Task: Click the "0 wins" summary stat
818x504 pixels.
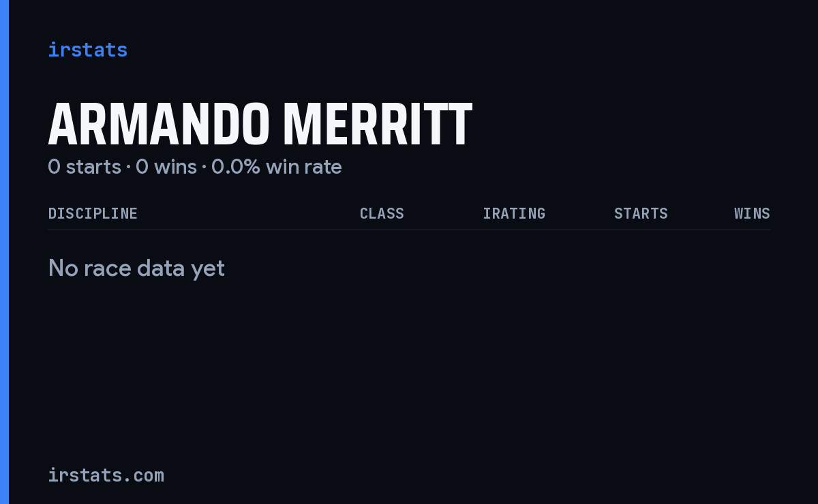Action: (166, 166)
